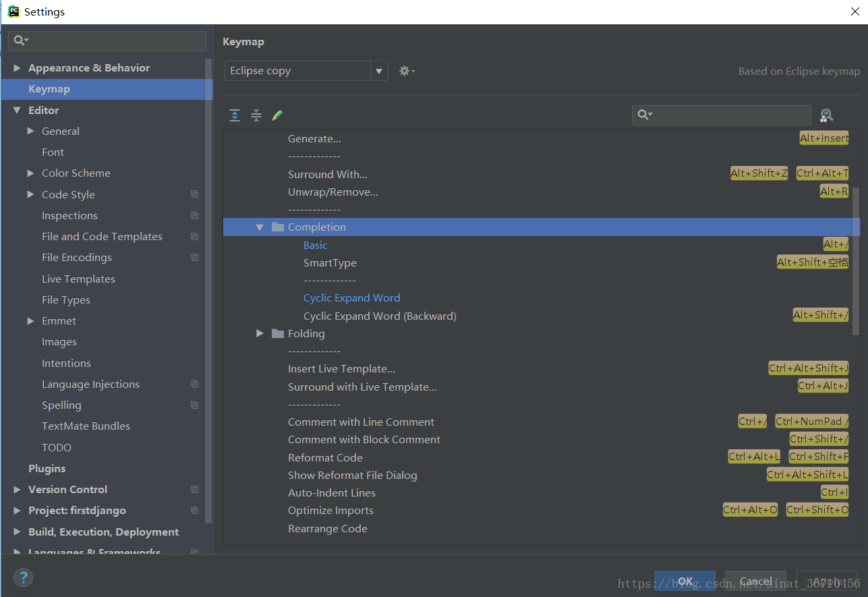The image size is (868, 597).
Task: Click the copy icon beside File Encodings
Action: [195, 258]
